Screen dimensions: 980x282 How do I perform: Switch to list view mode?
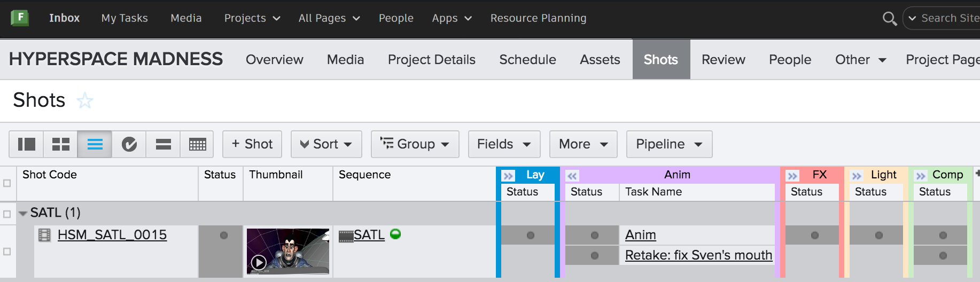pos(95,144)
